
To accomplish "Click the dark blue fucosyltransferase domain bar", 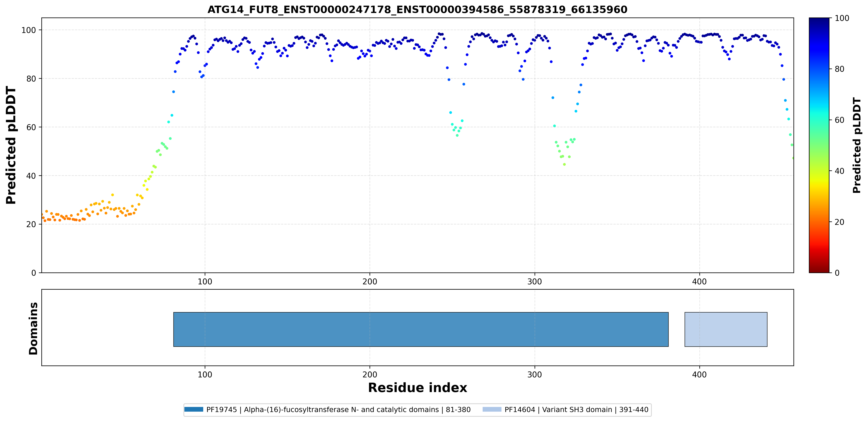I will point(421,329).
